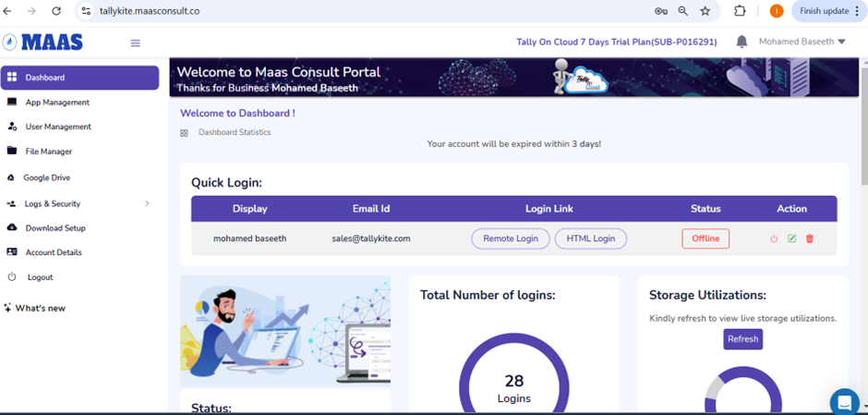Viewport: 868px width, 415px height.
Task: Open the browser extensions puzzle icon
Action: [x=740, y=11]
